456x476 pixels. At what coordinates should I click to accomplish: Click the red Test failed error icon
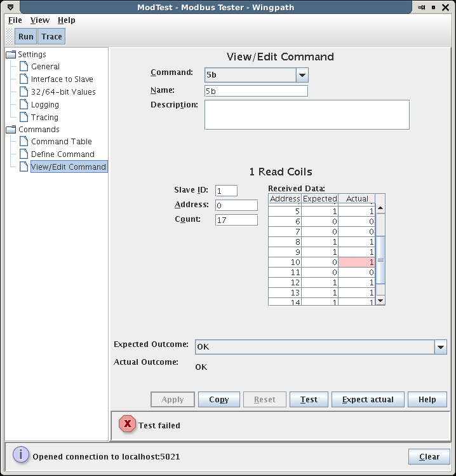[x=127, y=424]
